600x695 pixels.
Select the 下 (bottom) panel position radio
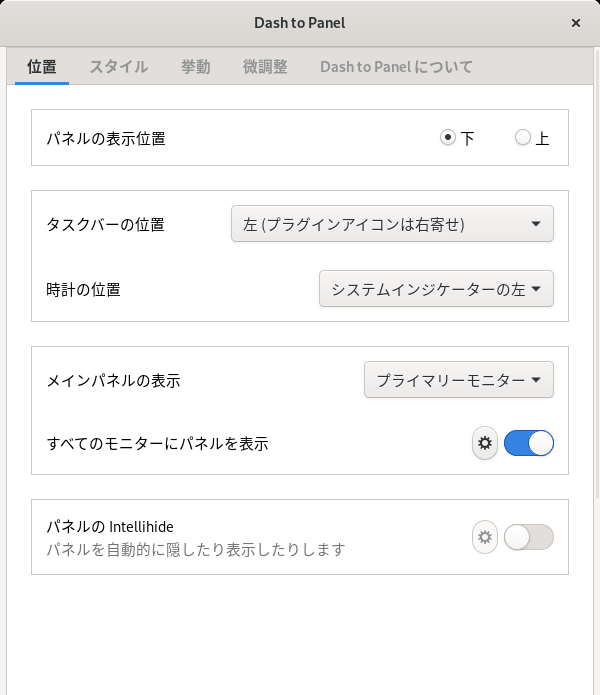click(x=448, y=137)
